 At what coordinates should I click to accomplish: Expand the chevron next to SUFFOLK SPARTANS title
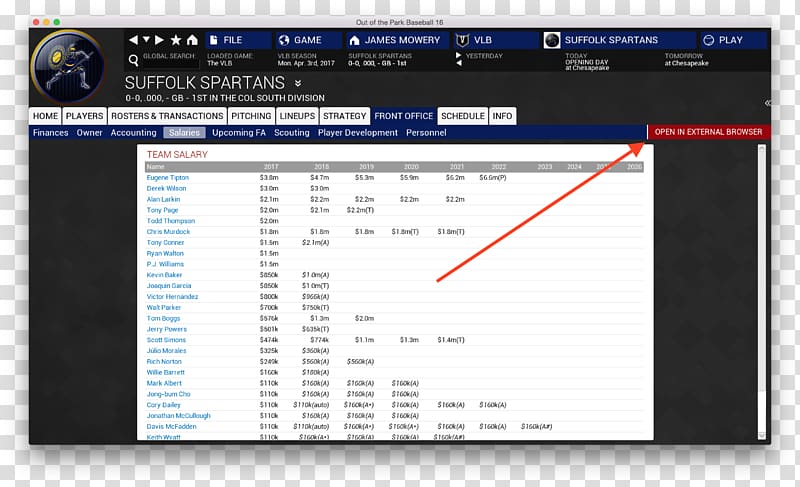point(298,83)
